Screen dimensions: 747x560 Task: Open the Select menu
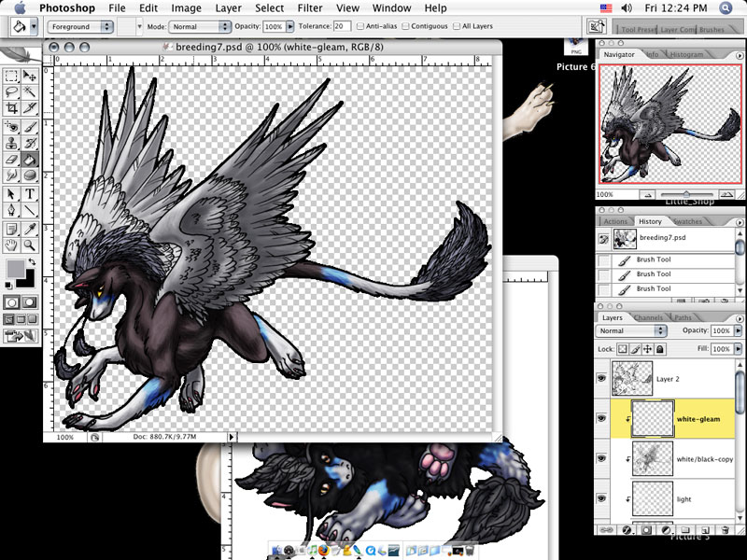270,8
